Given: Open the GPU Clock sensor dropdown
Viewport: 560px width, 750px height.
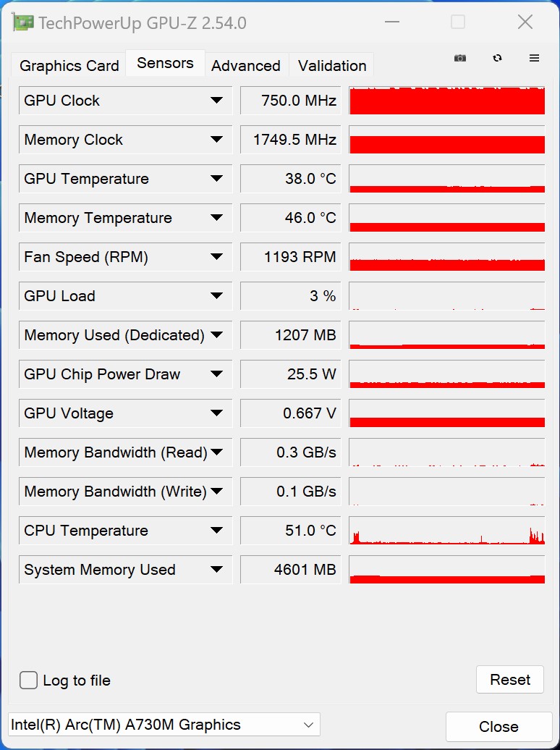Looking at the screenshot, I should [216, 101].
